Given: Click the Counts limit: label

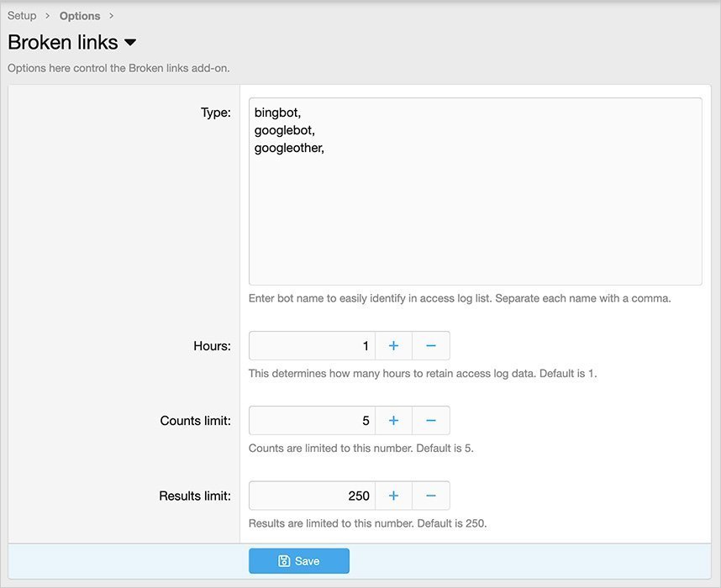Looking at the screenshot, I should pyautogui.click(x=195, y=421).
